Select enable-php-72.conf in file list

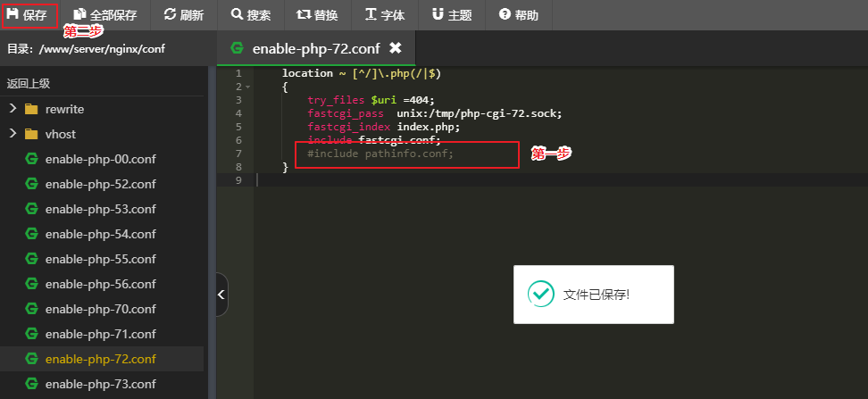[x=101, y=359]
